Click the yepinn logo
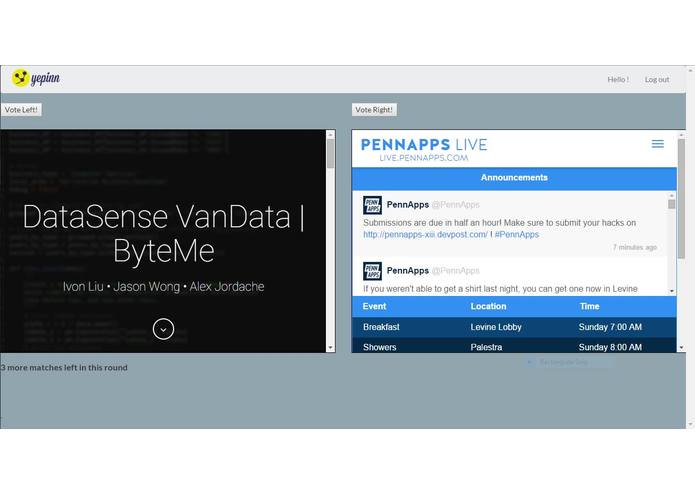 point(35,78)
